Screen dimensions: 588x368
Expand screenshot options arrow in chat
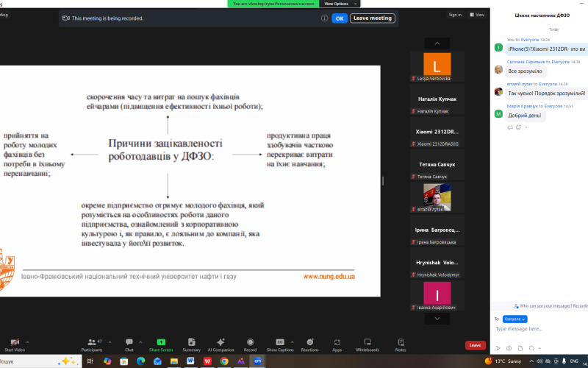[539, 348]
